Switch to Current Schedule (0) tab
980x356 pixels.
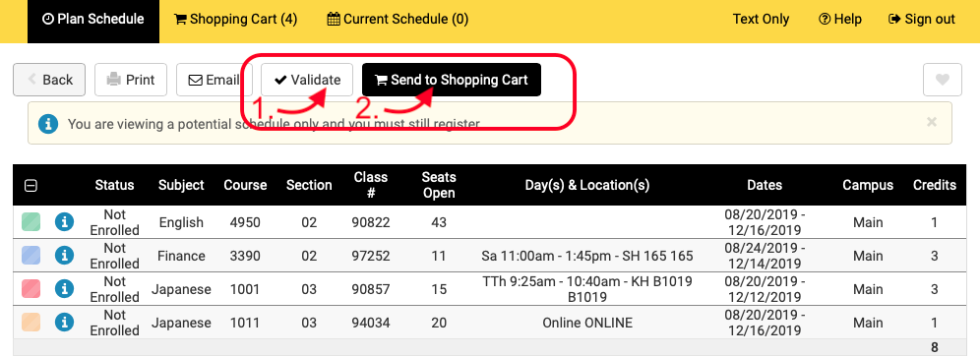(398, 20)
